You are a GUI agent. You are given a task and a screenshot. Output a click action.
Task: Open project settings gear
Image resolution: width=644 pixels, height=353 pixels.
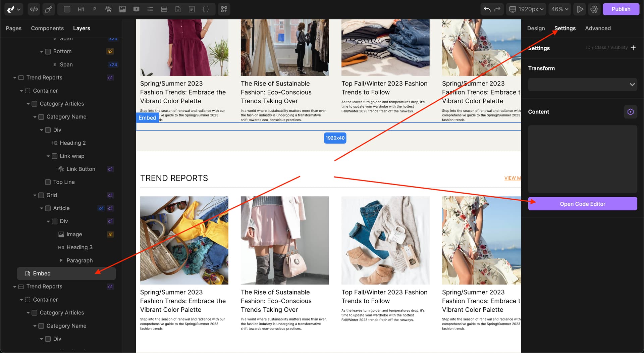(x=594, y=9)
